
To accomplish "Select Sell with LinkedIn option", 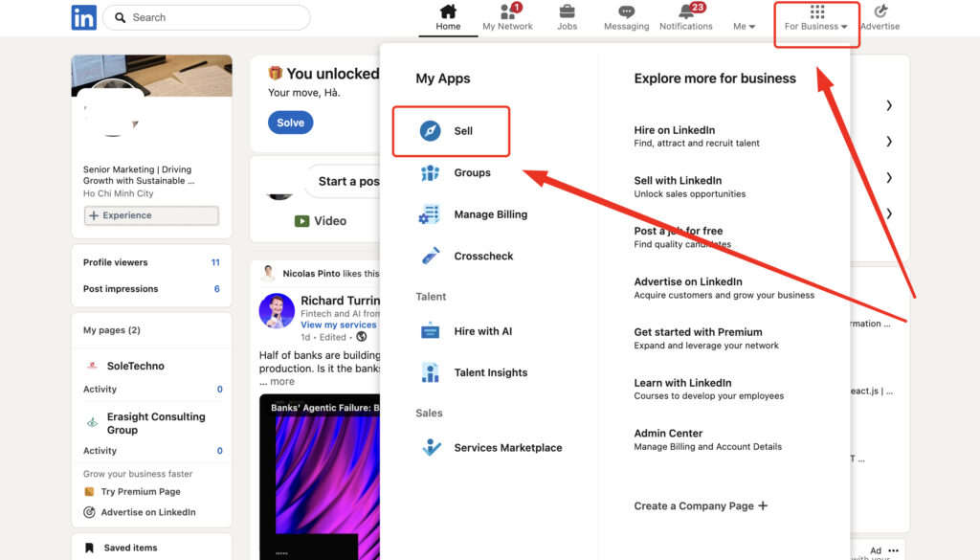I will [x=690, y=187].
